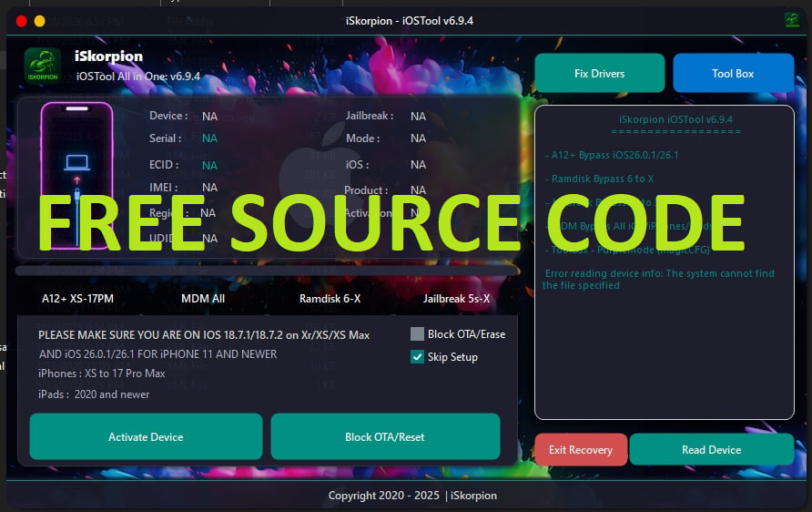Click the 'Copyright 2020 - 2025 | iSkorpion' footer
The width and height of the screenshot is (812, 512).
pos(412,496)
